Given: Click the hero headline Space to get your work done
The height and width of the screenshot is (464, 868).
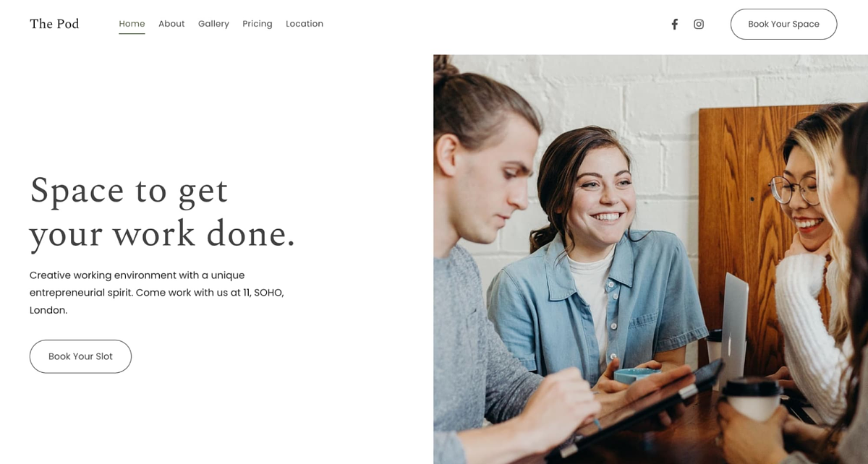Looking at the screenshot, I should click(x=163, y=212).
